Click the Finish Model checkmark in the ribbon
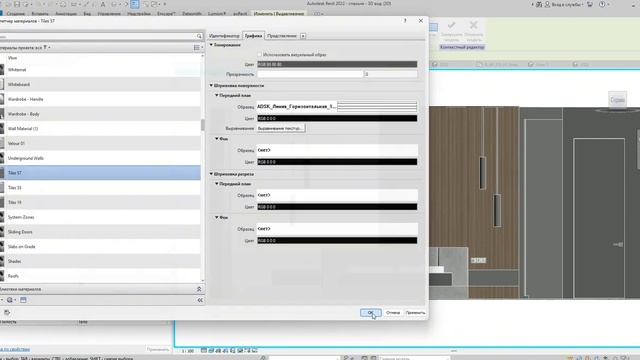This screenshot has height=360, width=640. (451, 26)
